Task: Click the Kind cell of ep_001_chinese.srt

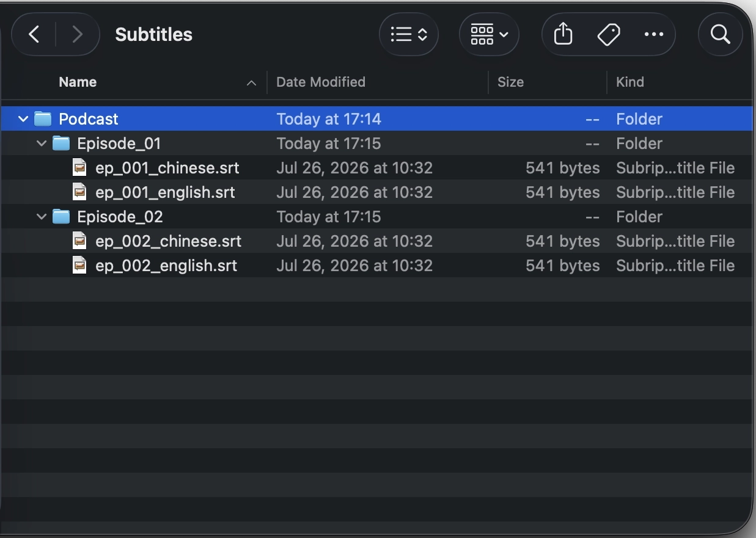Action: (x=675, y=168)
